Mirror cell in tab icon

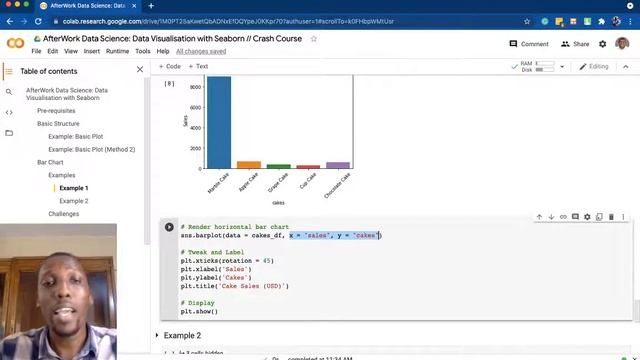pyautogui.click(x=599, y=217)
